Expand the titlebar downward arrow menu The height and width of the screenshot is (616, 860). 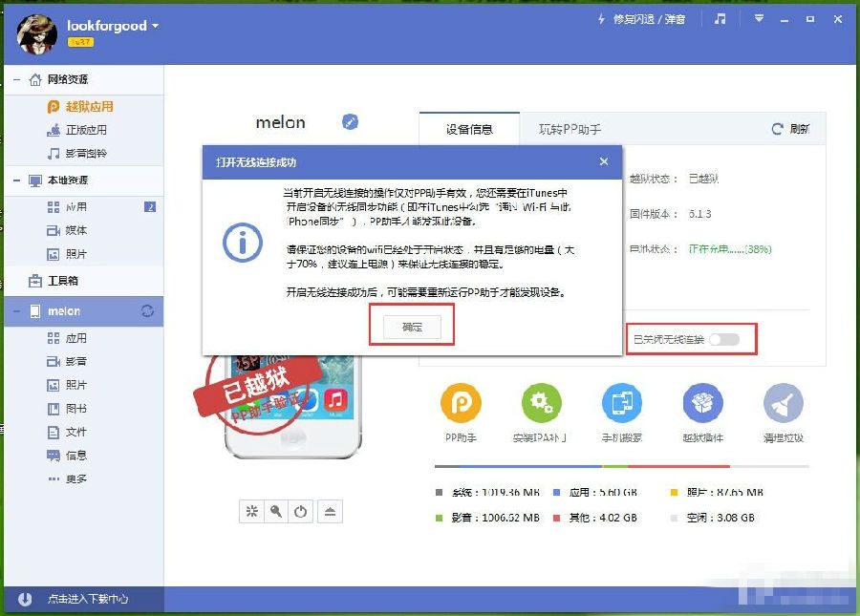(758, 17)
